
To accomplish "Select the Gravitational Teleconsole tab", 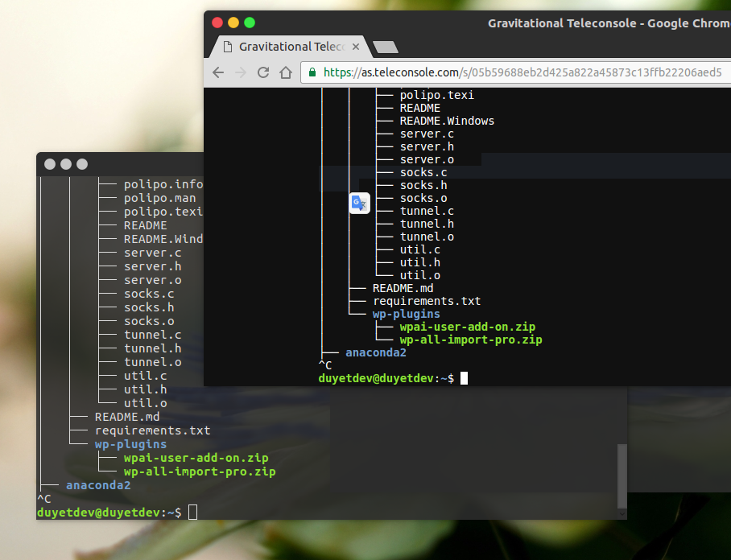I will [x=291, y=47].
